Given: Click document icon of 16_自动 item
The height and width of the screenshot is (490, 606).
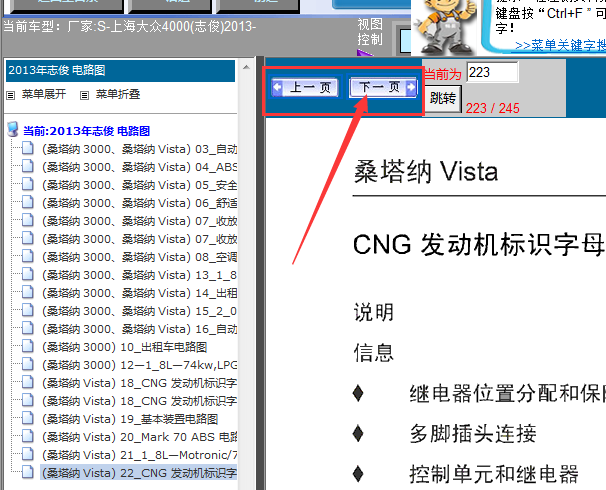Looking at the screenshot, I should [27, 328].
